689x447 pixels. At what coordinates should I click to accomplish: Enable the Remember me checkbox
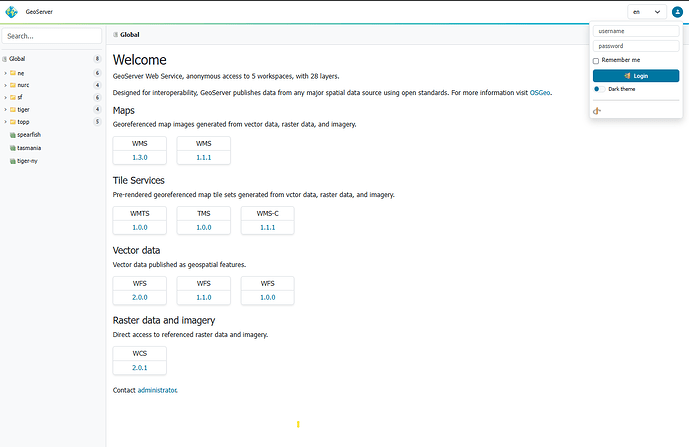coord(596,61)
